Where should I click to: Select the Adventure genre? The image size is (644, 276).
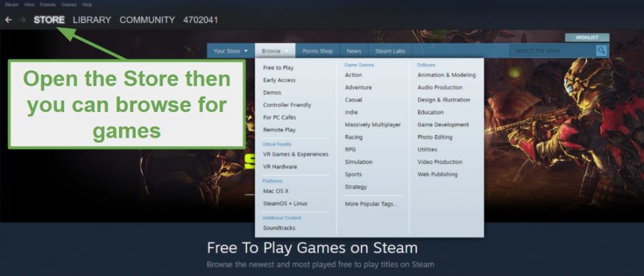tap(358, 87)
